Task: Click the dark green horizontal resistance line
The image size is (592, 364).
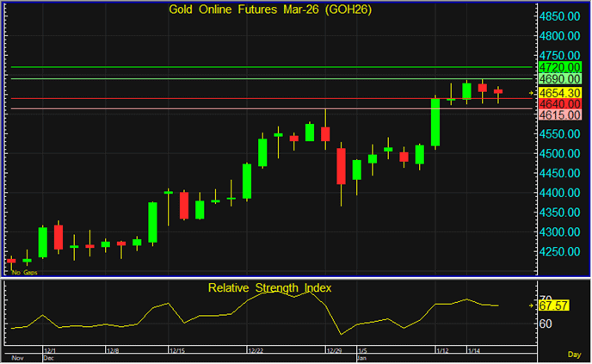Action: click(x=258, y=67)
